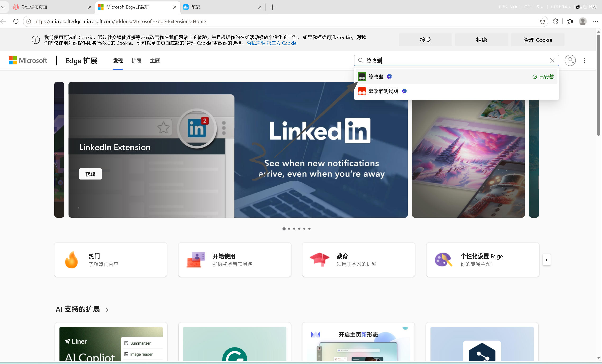This screenshot has height=364, width=602.
Task: Select the first carousel dot
Action: pyautogui.click(x=284, y=229)
